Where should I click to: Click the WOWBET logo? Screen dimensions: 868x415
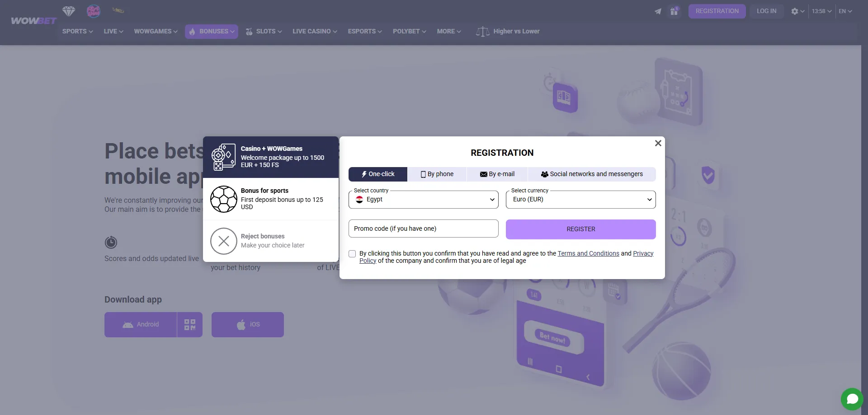tap(33, 21)
